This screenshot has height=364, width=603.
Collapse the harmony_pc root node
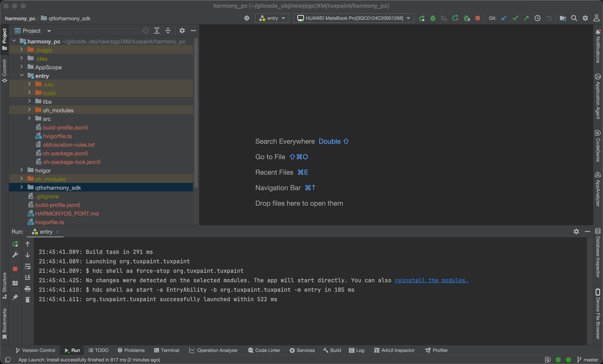pyautogui.click(x=14, y=41)
